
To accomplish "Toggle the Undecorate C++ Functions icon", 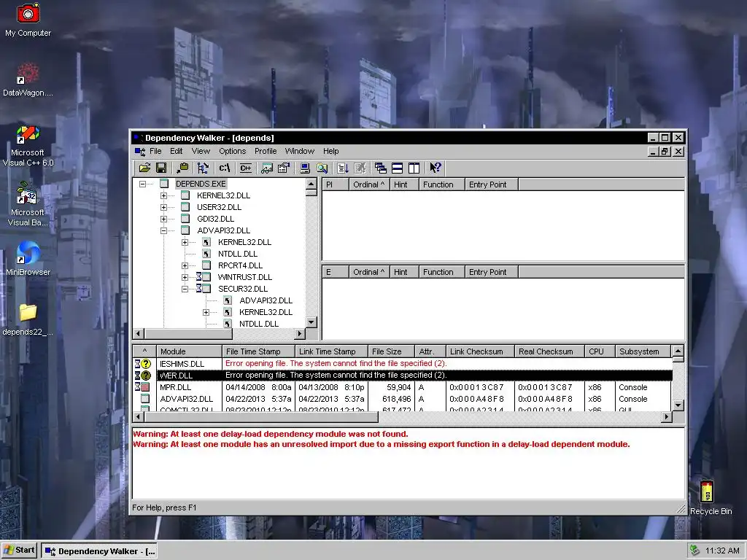I will tap(245, 168).
